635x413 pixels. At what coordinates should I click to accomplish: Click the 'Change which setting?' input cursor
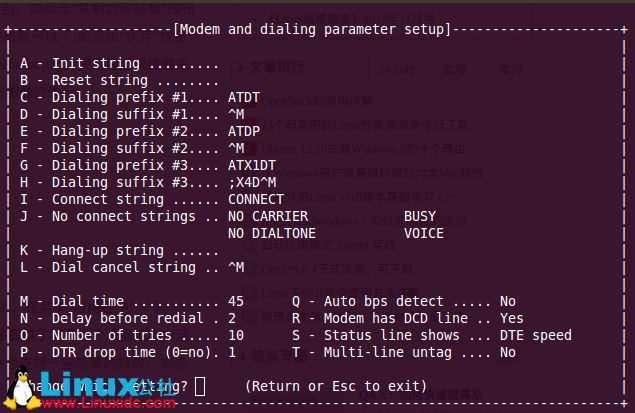tap(200, 386)
